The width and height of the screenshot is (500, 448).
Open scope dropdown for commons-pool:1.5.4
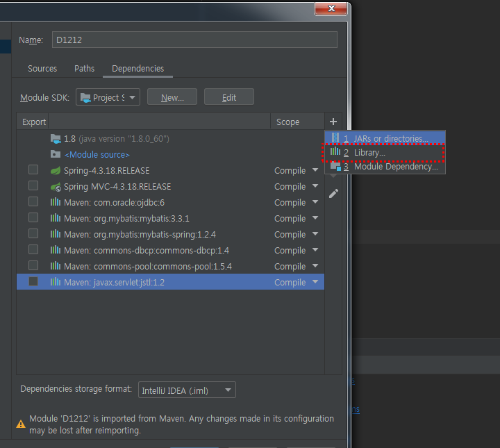315,266
